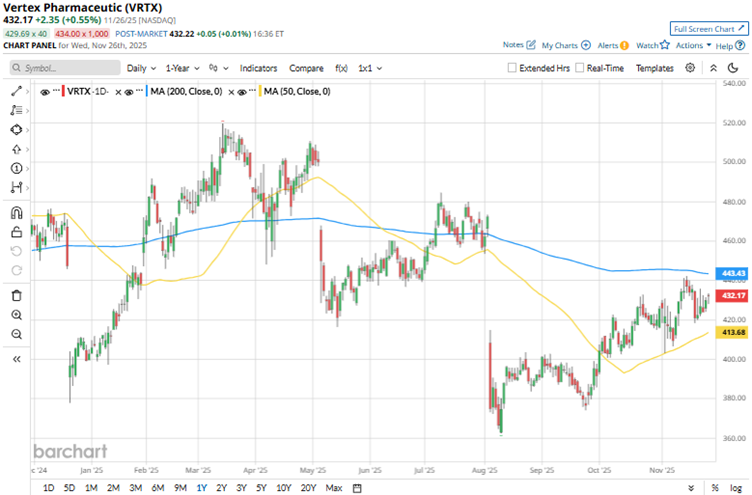Click the Symbol search field

65,68
